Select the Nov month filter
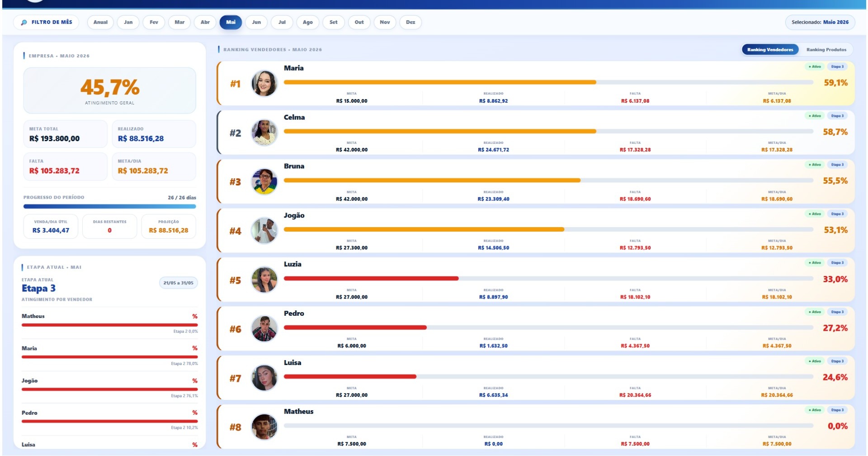This screenshot has width=868, height=456. [385, 22]
